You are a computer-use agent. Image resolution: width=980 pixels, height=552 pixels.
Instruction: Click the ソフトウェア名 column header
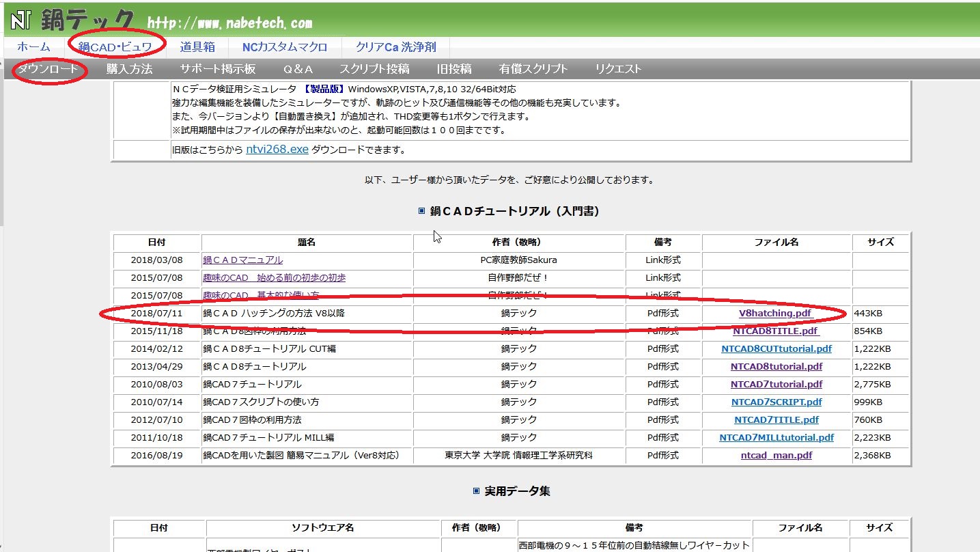pyautogui.click(x=323, y=528)
